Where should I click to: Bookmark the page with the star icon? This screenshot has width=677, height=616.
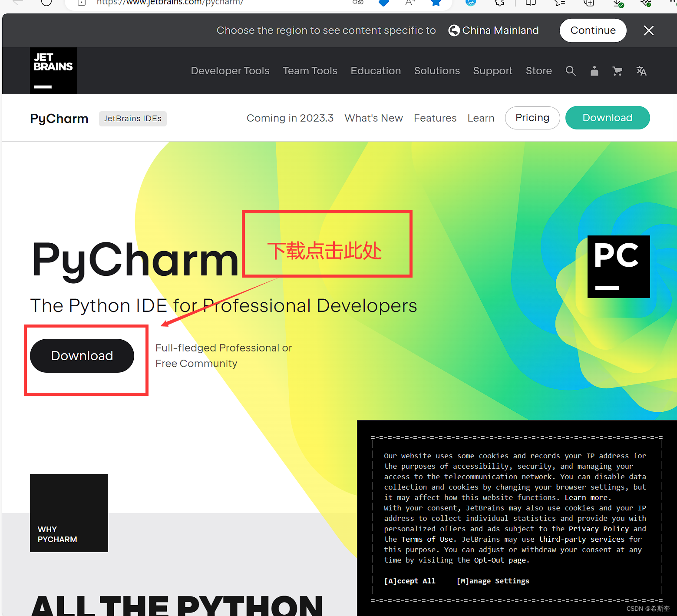tap(436, 3)
